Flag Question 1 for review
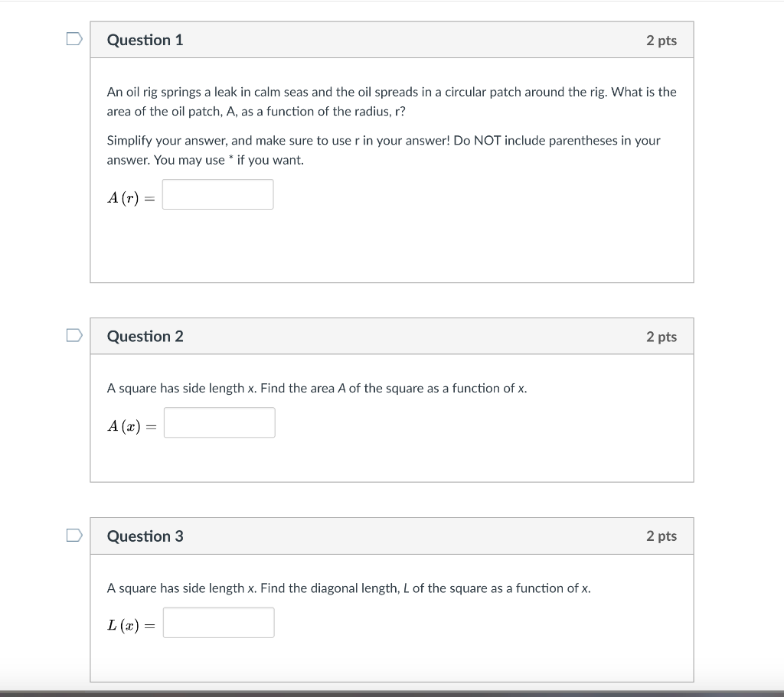 coord(74,39)
